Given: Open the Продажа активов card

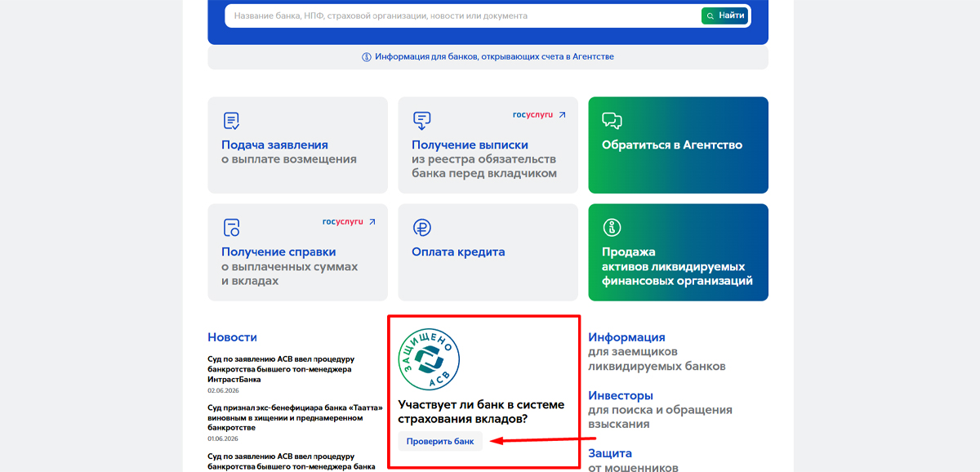Looking at the screenshot, I should [x=679, y=252].
